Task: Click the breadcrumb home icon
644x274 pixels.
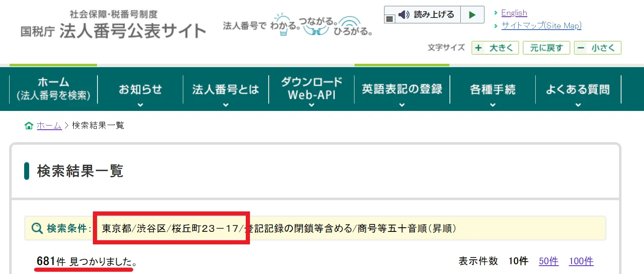Action: 28,125
